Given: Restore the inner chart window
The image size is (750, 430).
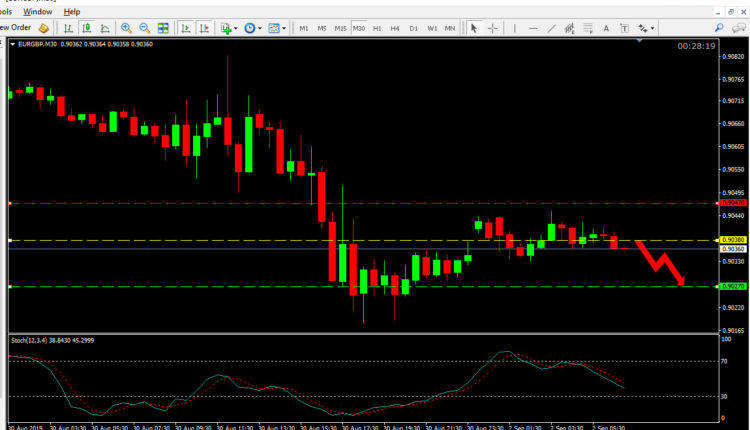Looking at the screenshot, I should click(731, 12).
